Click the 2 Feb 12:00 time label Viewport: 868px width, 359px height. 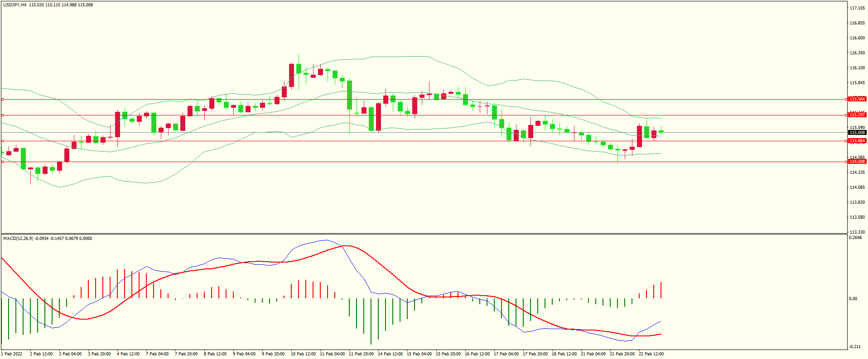tap(41, 354)
